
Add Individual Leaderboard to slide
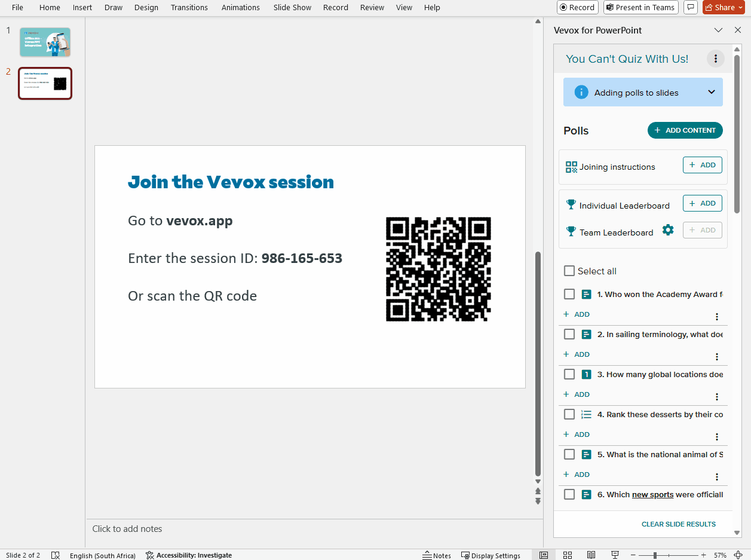tap(703, 203)
